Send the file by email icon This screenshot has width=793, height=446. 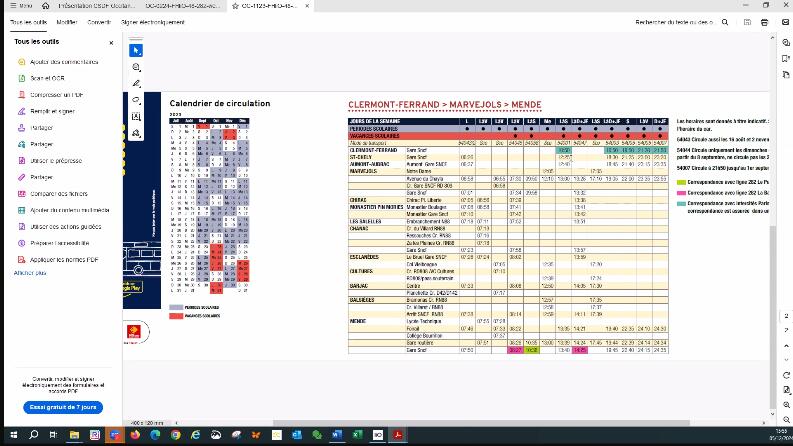pyautogui.click(x=785, y=22)
